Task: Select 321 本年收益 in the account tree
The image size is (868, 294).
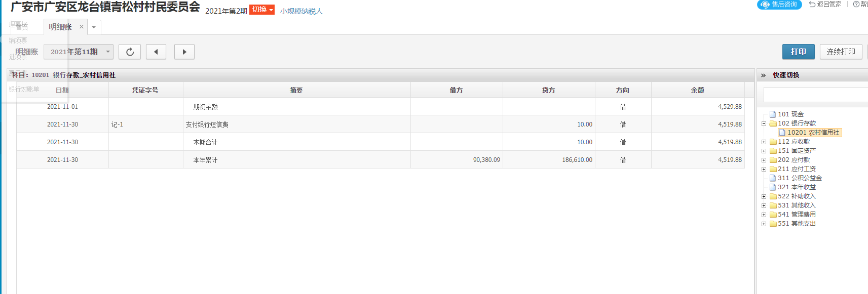Action: [x=797, y=187]
